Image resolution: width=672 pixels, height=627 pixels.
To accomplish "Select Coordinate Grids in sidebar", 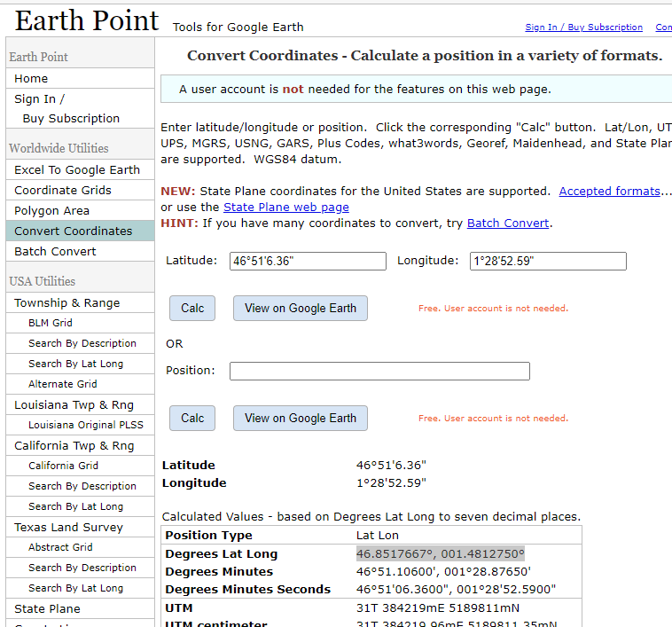I will click(63, 191).
